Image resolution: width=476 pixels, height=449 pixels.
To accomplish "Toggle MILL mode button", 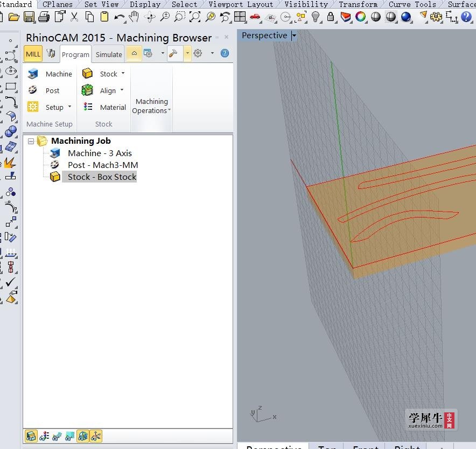I will (x=33, y=54).
